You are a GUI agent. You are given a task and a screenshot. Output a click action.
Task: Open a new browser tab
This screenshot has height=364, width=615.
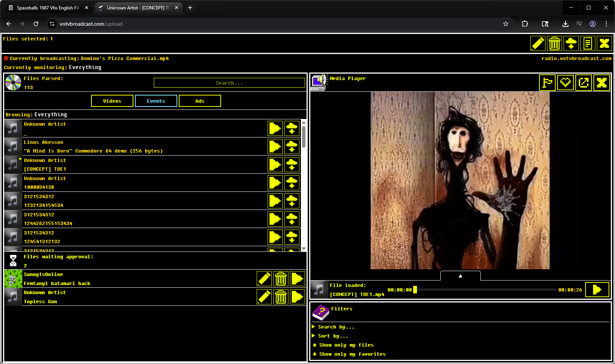(190, 8)
